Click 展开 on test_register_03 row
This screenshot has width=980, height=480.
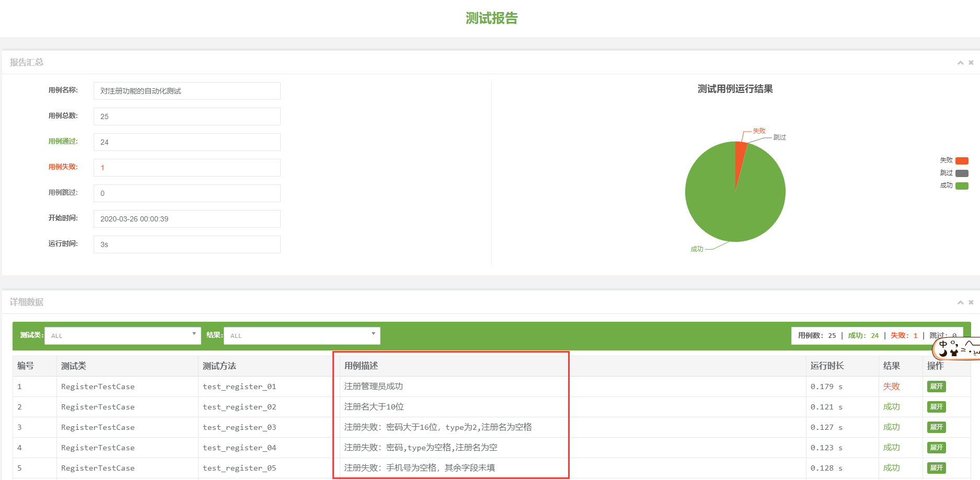(x=937, y=427)
